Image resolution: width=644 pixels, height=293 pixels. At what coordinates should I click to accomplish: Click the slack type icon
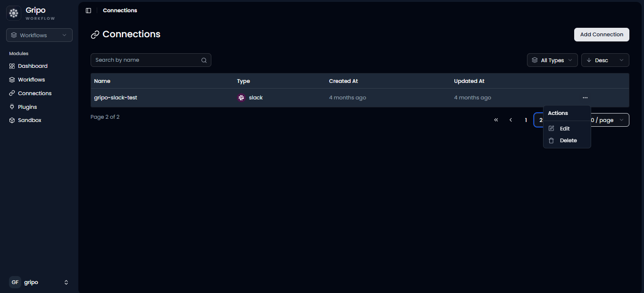[242, 98]
